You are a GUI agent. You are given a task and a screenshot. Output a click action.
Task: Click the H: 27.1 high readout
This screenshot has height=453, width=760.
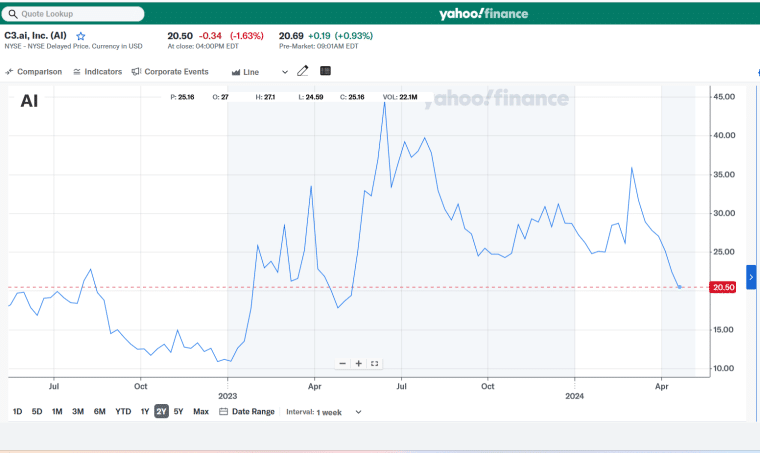tap(265, 97)
